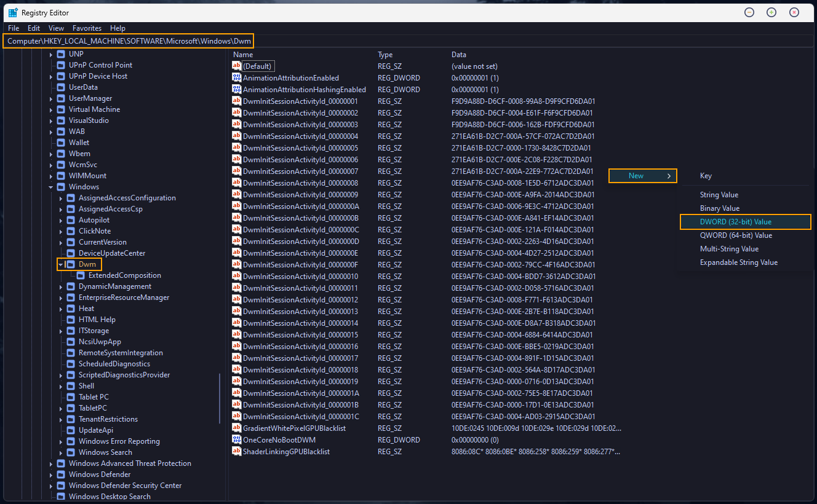Choose String Value from the New submenu
The height and width of the screenshot is (504, 817).
coord(746,195)
